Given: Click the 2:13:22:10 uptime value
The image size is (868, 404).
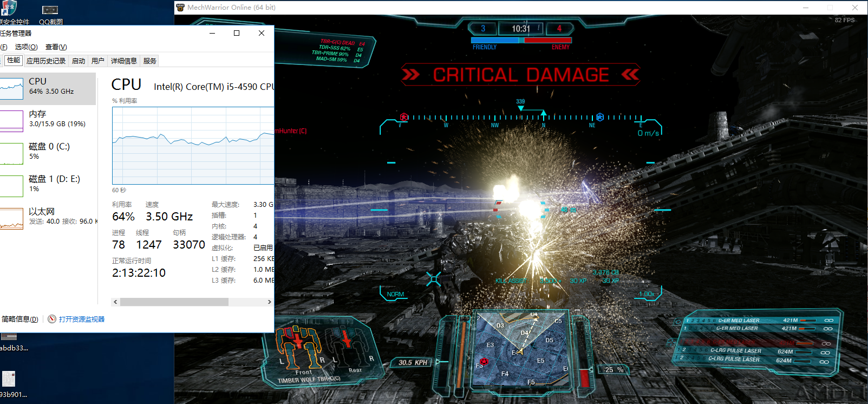Looking at the screenshot, I should point(139,273).
